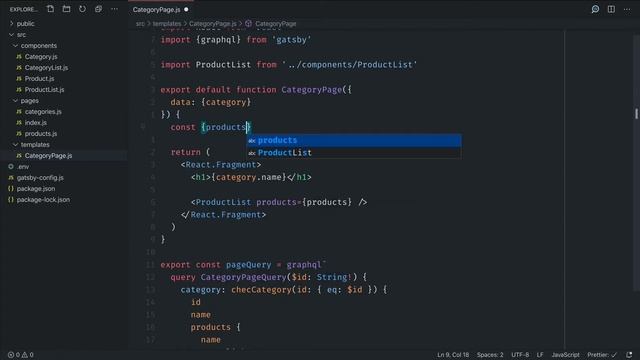The height and width of the screenshot is (360, 640).
Task: Open index.js under pages
Action: pos(36,122)
